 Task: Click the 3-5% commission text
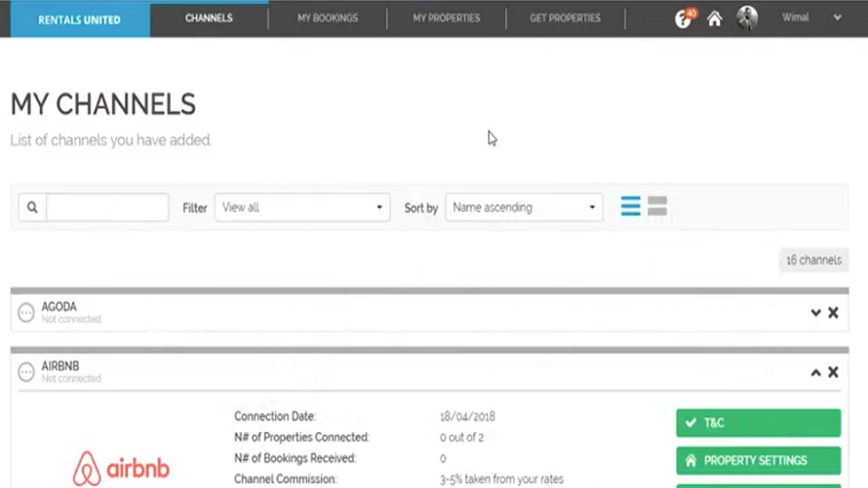point(501,479)
